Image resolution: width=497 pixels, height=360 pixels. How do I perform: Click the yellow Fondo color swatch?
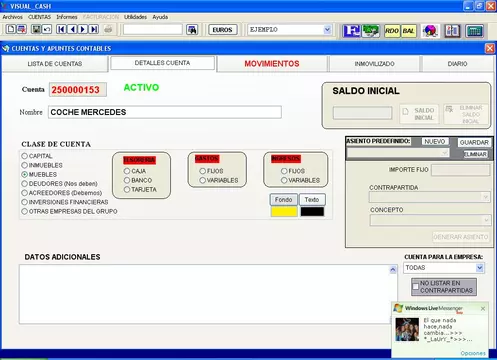click(x=284, y=212)
